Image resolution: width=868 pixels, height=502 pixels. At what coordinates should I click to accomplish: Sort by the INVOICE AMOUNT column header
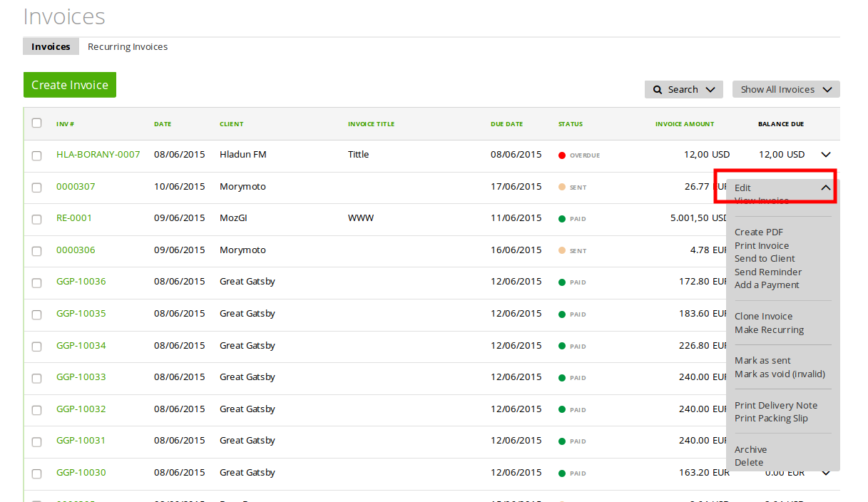pyautogui.click(x=685, y=124)
